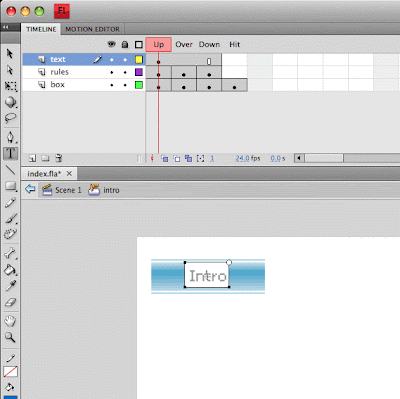Screen dimensions: 400x399
Task: Choose the Hand tool
Action: coord(11,321)
